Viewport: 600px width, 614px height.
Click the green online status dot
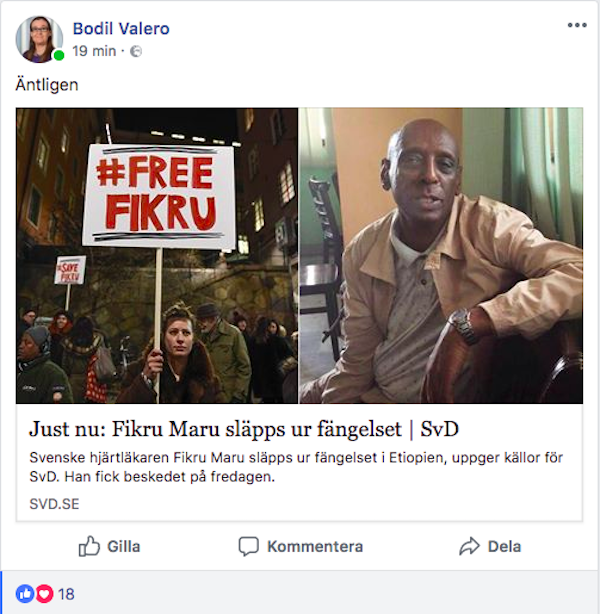pyautogui.click(x=59, y=56)
